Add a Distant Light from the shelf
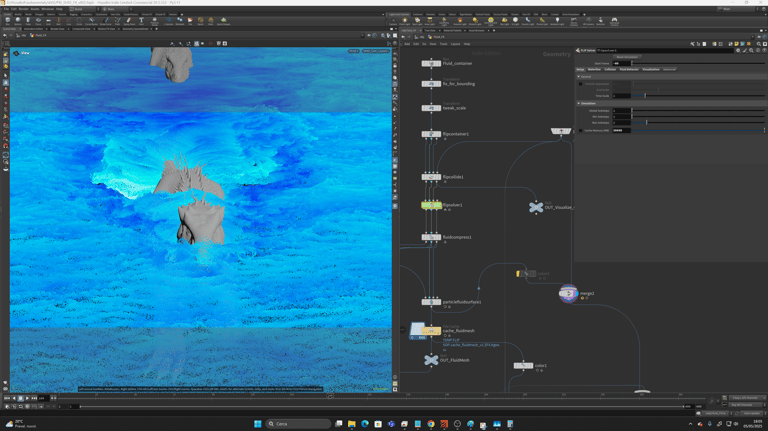This screenshot has height=431, width=768. 475,21
